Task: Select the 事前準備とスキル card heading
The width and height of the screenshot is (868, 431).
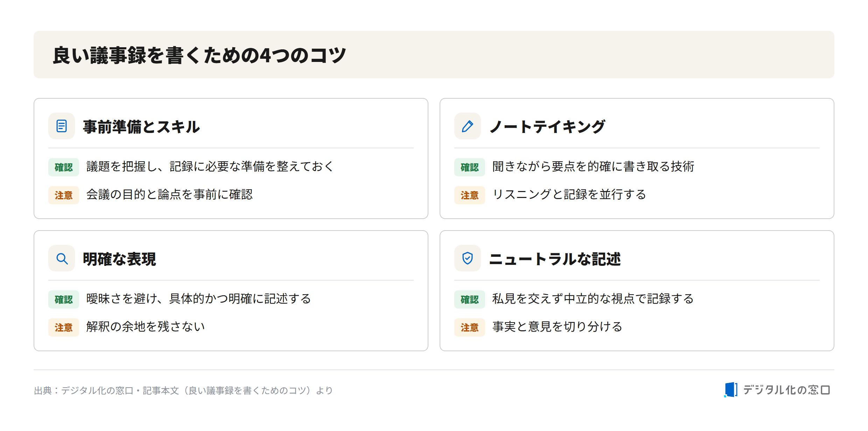Action: point(141,126)
